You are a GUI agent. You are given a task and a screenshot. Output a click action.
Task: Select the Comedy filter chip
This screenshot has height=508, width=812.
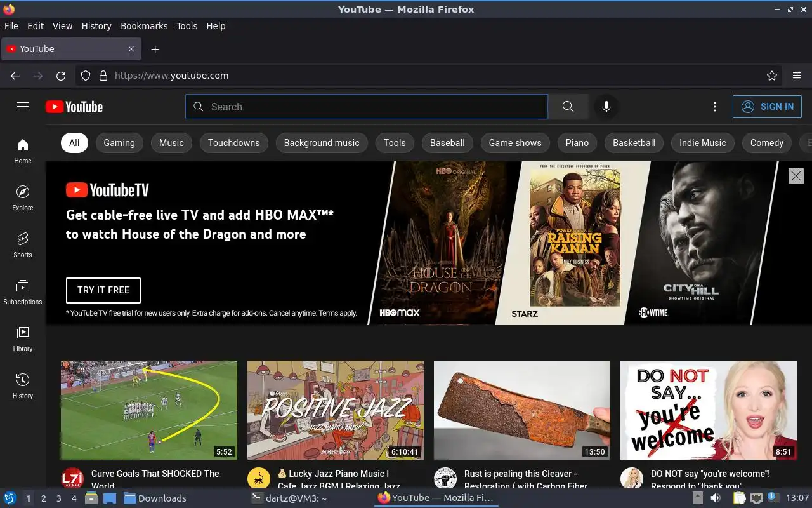pos(767,143)
